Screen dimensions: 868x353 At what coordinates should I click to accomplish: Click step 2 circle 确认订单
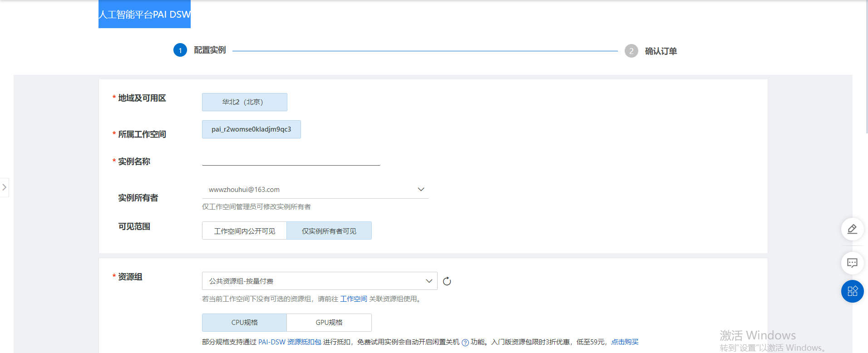(631, 51)
